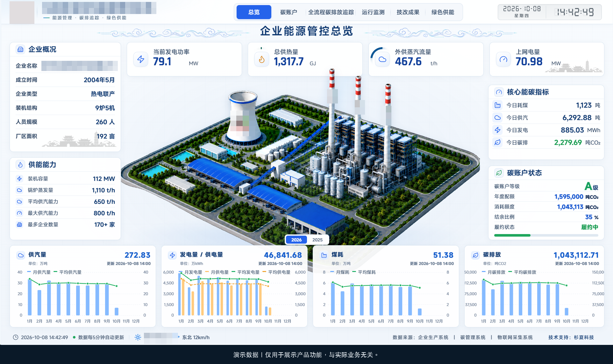Click the factory icon in 煤耗 chart header
This screenshot has width=613, height=364.
coord(324,255)
